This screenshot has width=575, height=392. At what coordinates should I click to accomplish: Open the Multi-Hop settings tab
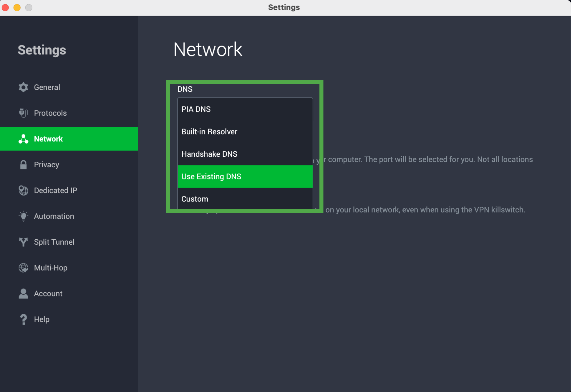click(69, 268)
